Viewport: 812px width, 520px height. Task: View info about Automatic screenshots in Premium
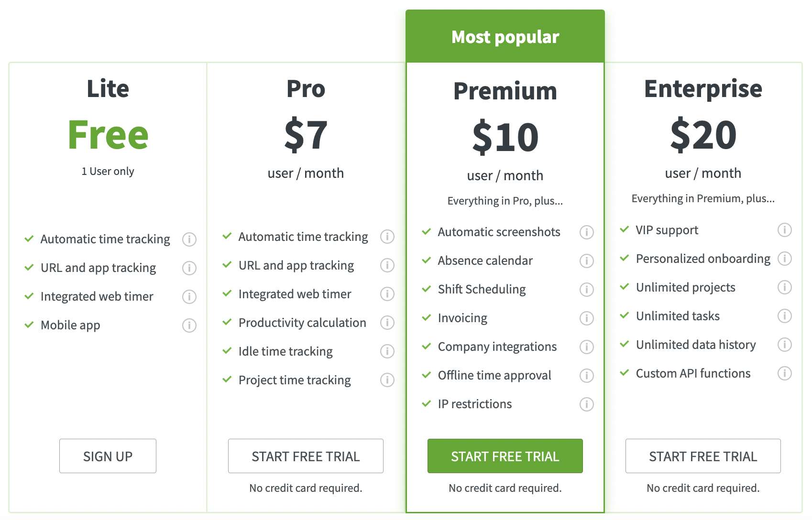pyautogui.click(x=587, y=232)
